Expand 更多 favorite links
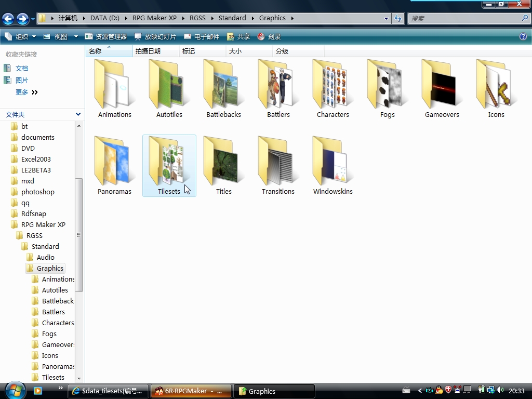 pos(26,92)
